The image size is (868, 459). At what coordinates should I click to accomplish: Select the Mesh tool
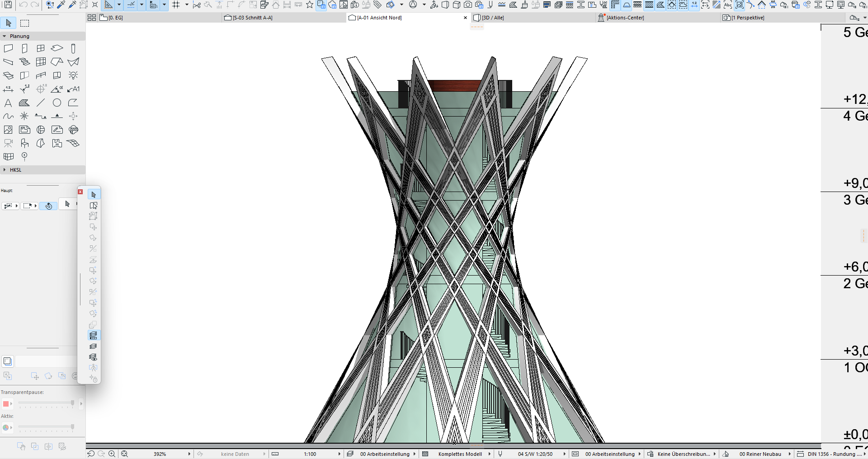coord(73,143)
